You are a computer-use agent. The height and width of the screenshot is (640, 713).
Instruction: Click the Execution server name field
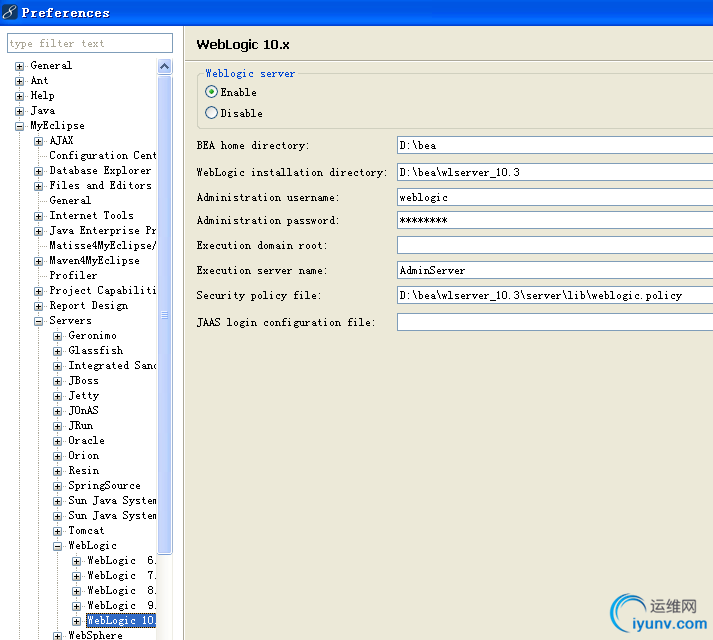[555, 271]
